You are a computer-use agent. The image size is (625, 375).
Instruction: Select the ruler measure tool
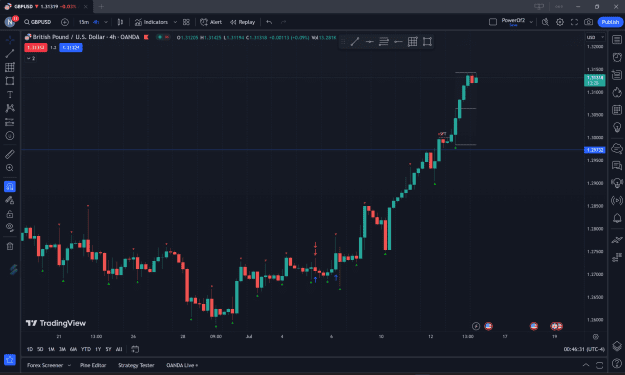coord(10,154)
